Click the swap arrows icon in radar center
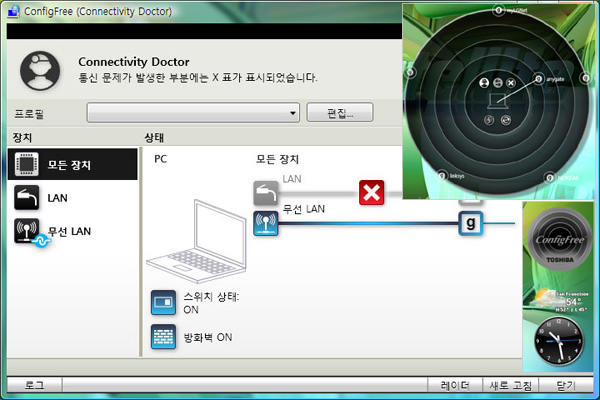600x400 pixels. pyautogui.click(x=497, y=83)
